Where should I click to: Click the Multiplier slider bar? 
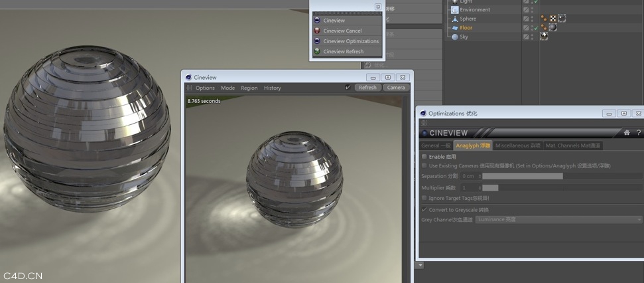pyautogui.click(x=562, y=188)
